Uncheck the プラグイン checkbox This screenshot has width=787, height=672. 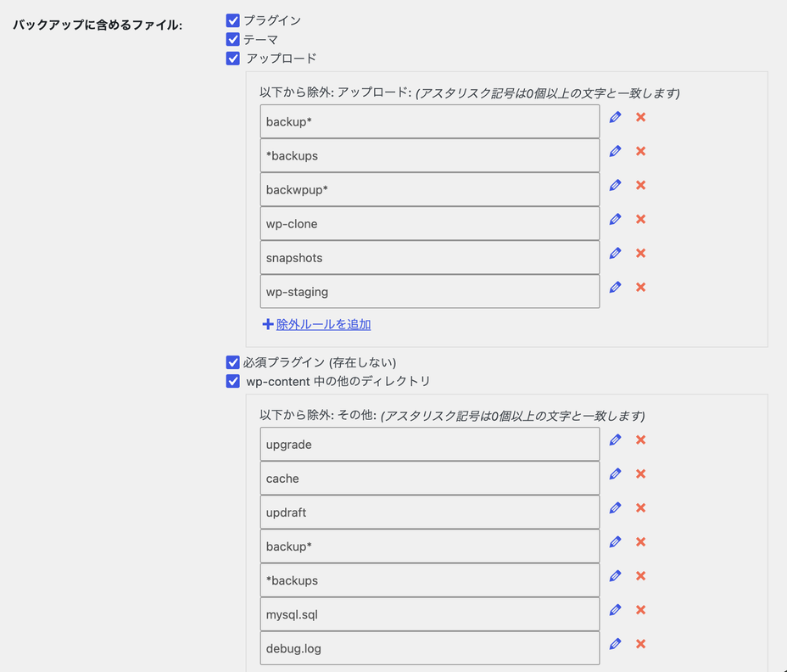[x=233, y=20]
